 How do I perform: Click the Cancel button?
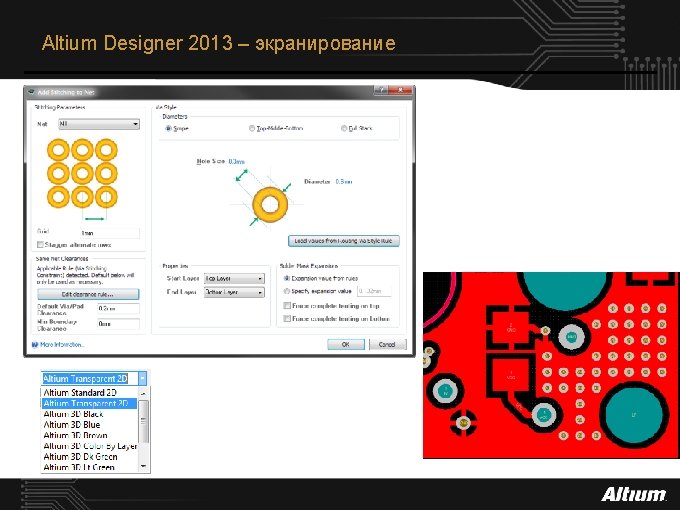(387, 344)
